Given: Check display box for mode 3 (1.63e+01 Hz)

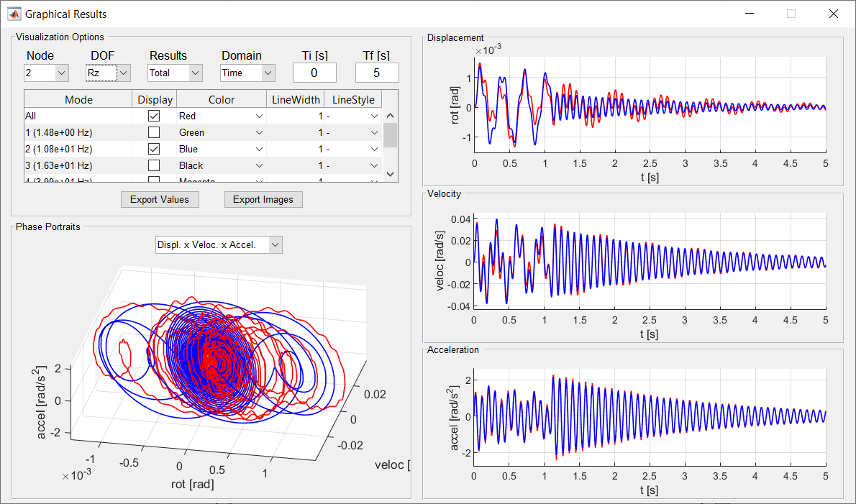Looking at the screenshot, I should pos(153,165).
